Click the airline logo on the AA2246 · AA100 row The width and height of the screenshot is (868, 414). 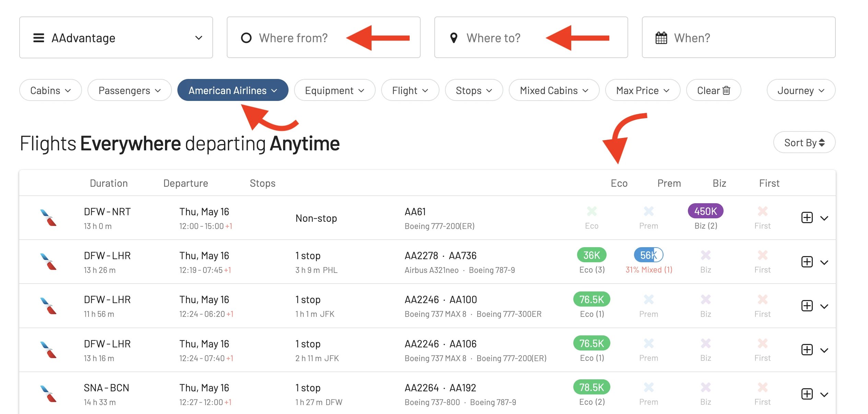(x=48, y=306)
